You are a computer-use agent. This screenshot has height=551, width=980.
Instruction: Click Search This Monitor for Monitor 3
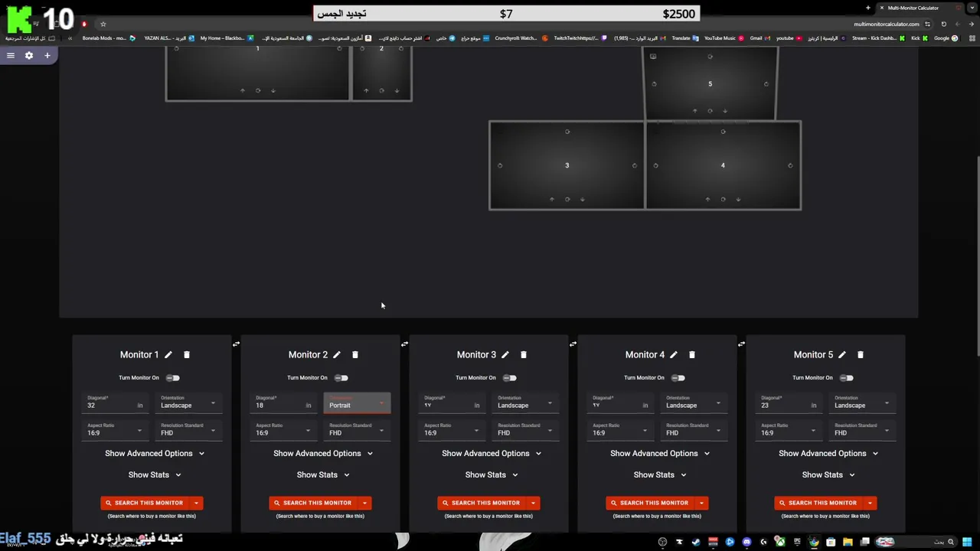(x=482, y=503)
